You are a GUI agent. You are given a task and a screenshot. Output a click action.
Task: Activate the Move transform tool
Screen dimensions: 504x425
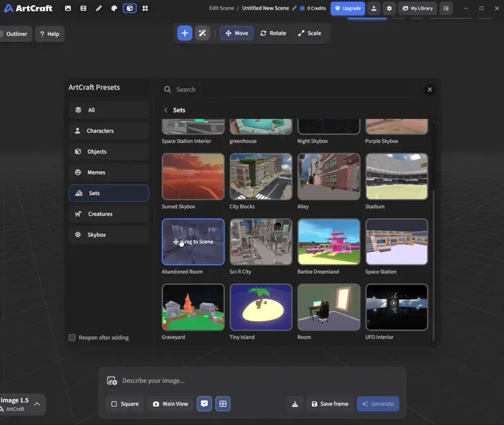[237, 33]
